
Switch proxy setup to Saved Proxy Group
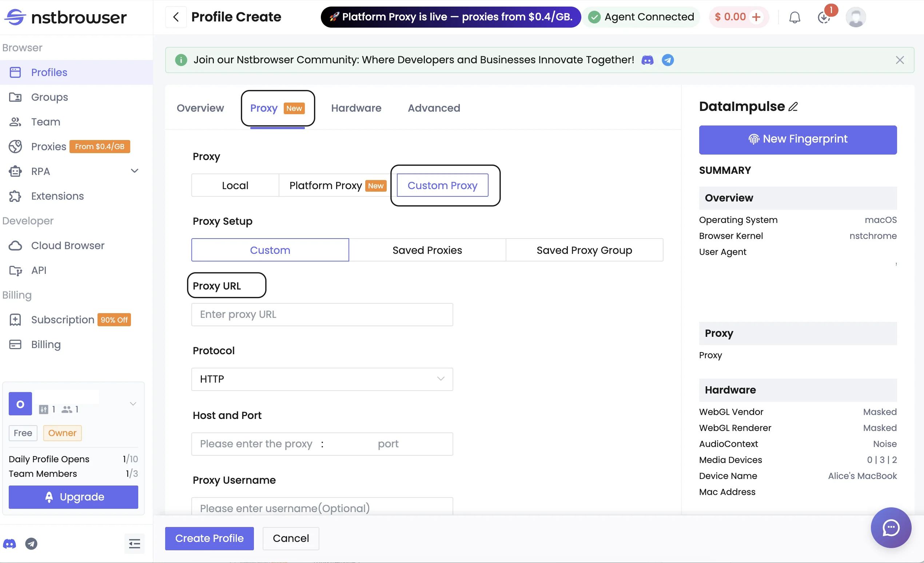coord(584,250)
